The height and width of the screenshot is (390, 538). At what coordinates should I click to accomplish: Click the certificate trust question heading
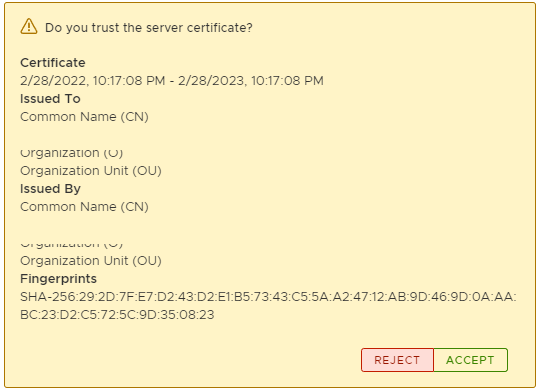(x=149, y=28)
